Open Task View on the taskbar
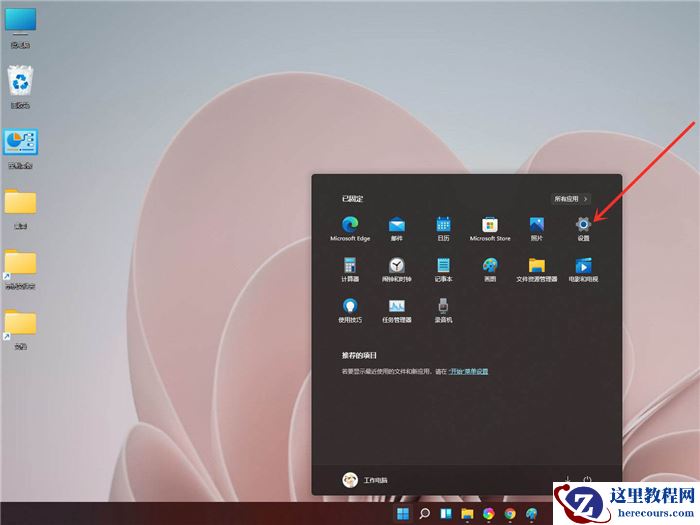 446,513
